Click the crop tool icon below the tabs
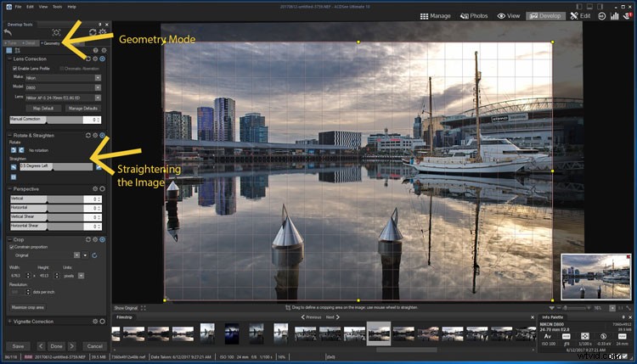 pyautogui.click(x=18, y=50)
